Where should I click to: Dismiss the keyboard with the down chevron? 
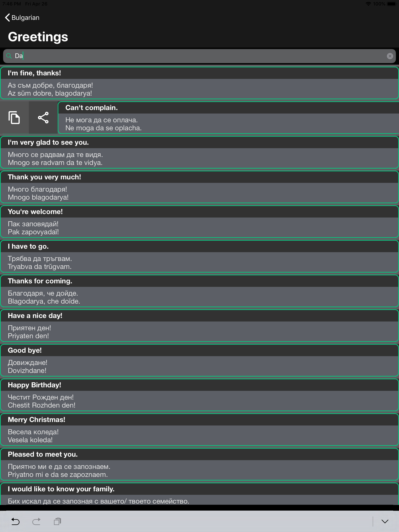click(x=385, y=522)
